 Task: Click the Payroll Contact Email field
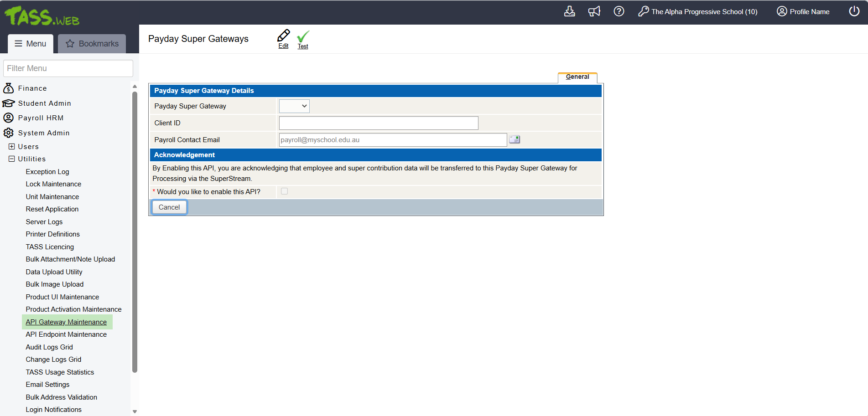(393, 140)
